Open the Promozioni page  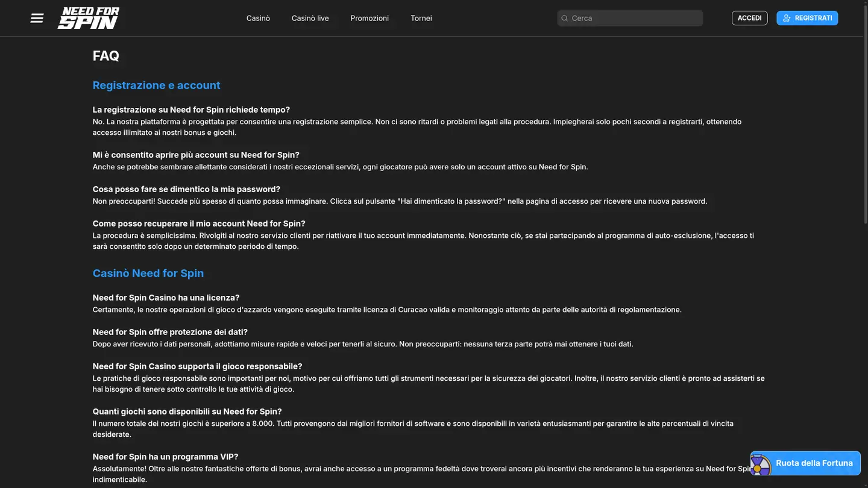coord(370,18)
